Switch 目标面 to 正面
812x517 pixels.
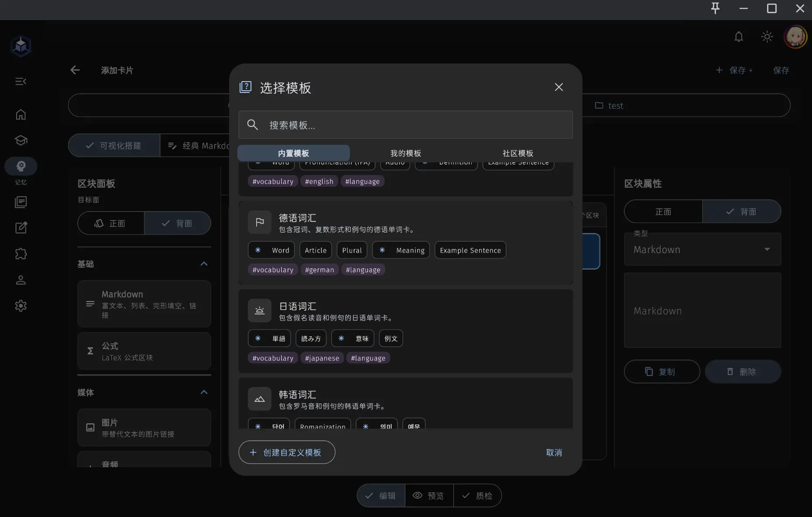(x=110, y=223)
